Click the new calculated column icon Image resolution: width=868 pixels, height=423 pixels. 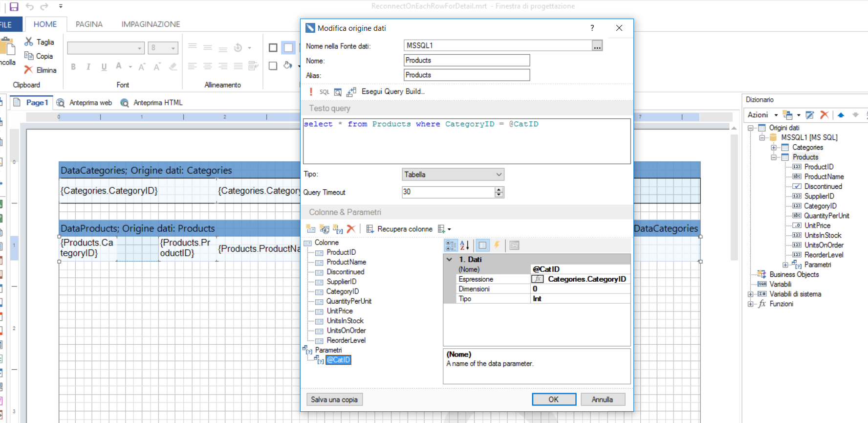(324, 229)
